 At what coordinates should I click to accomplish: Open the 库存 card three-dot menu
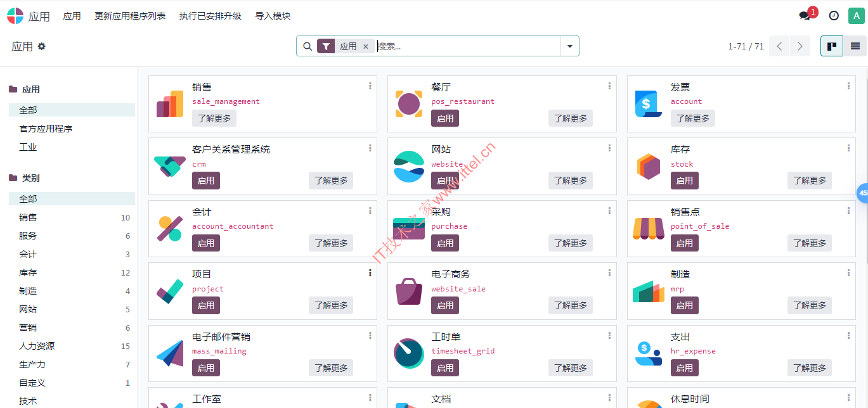pyautogui.click(x=848, y=148)
